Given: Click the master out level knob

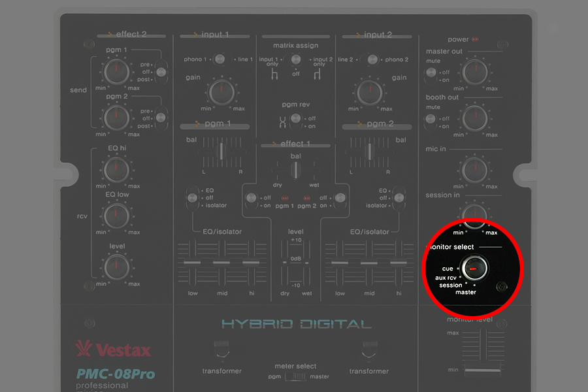Looking at the screenshot, I should point(475,71).
